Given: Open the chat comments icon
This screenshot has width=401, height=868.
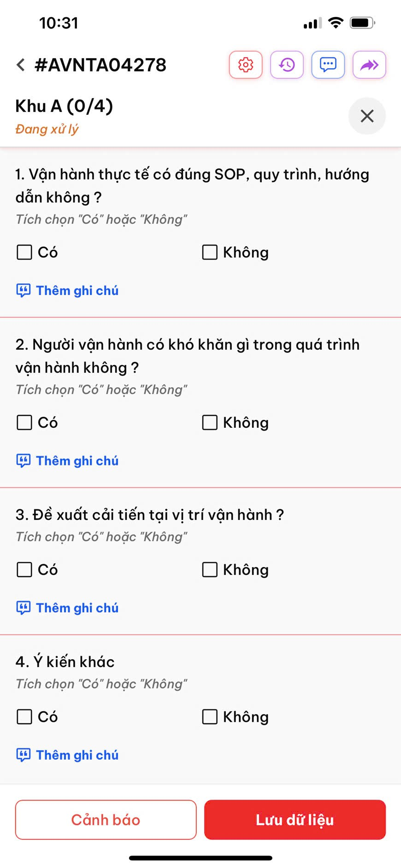Looking at the screenshot, I should tap(328, 65).
